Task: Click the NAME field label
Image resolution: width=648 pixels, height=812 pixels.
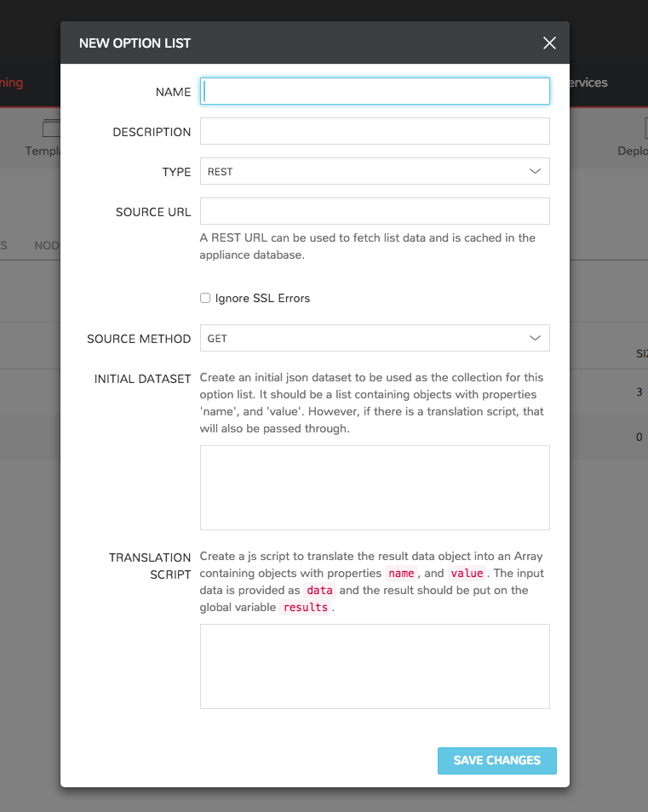Action: [x=173, y=92]
